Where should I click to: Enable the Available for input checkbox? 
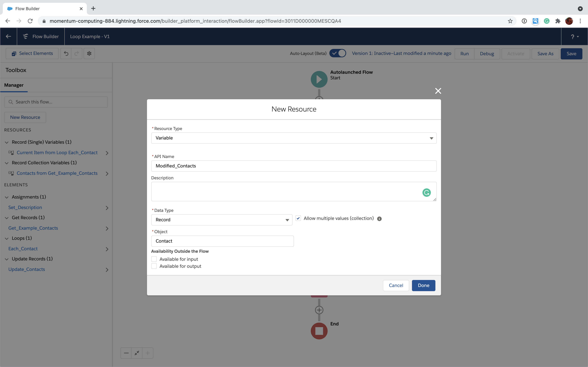(154, 259)
